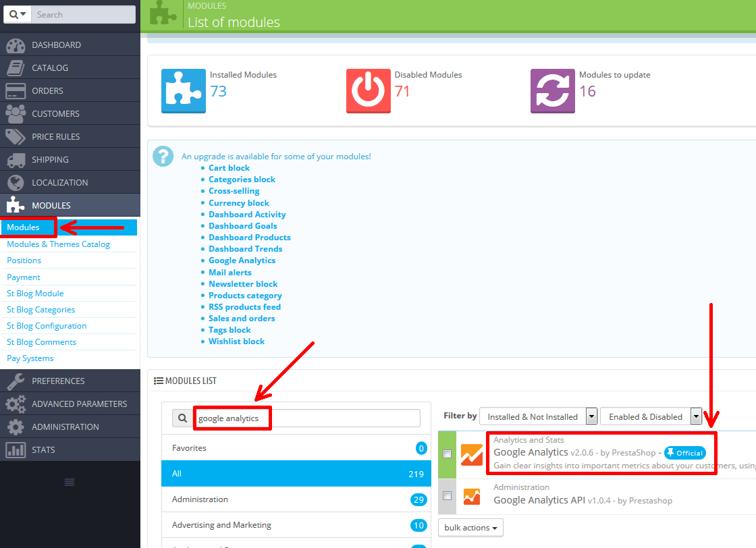Click the Google Analytics API module icon
The width and height of the screenshot is (756, 548).
click(472, 497)
